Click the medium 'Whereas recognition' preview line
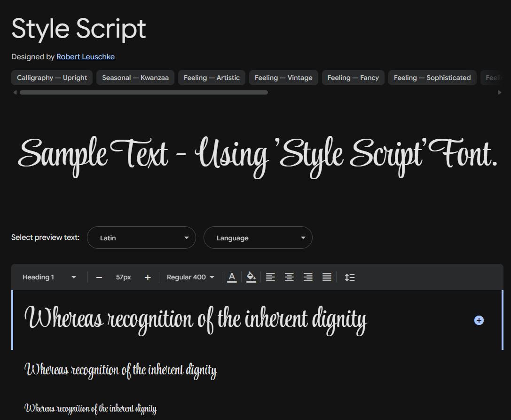 click(x=120, y=371)
